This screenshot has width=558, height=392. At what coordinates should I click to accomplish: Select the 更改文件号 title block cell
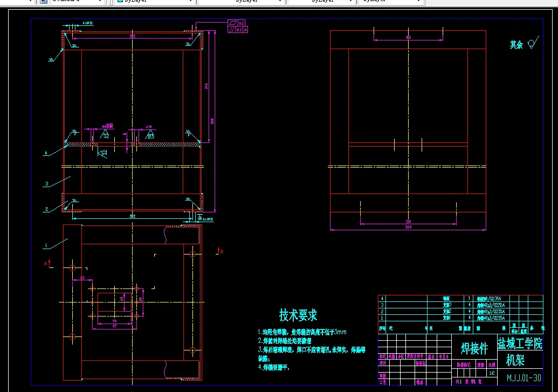pos(415,356)
